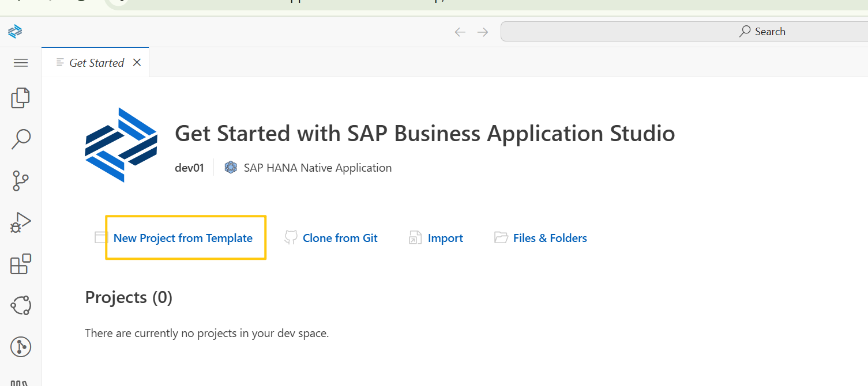Click Clone from Git link

click(x=340, y=238)
